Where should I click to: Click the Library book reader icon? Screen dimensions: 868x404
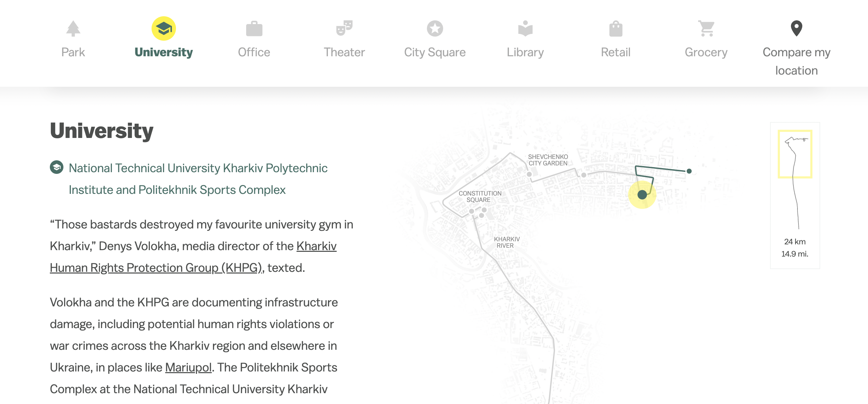pyautogui.click(x=525, y=28)
